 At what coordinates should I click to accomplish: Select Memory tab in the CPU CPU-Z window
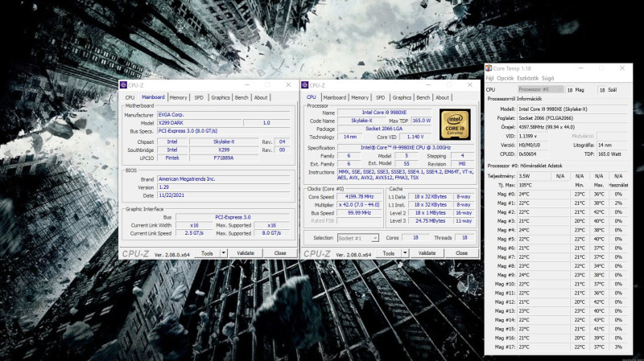[360, 97]
